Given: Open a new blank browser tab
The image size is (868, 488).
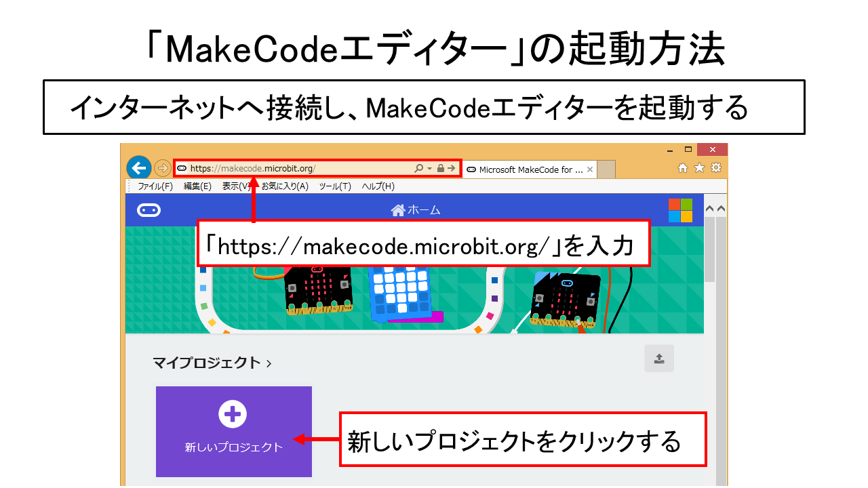Looking at the screenshot, I should point(606,169).
